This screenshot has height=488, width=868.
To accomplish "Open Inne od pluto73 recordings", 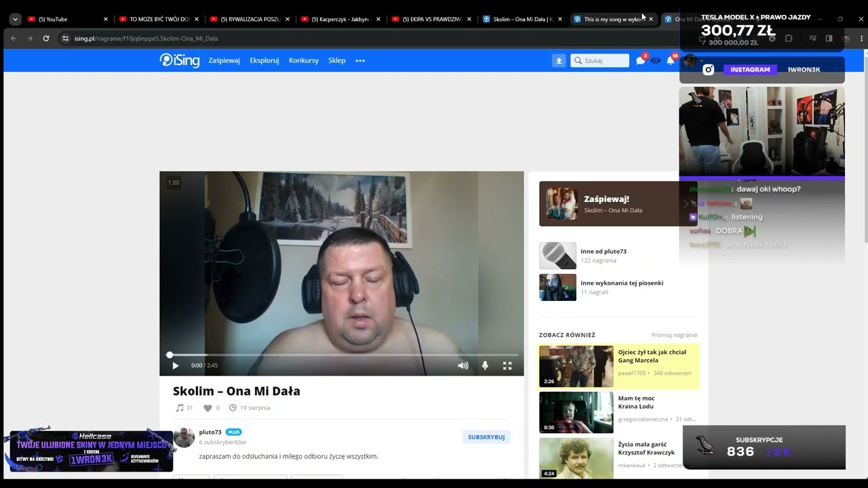I will (604, 251).
